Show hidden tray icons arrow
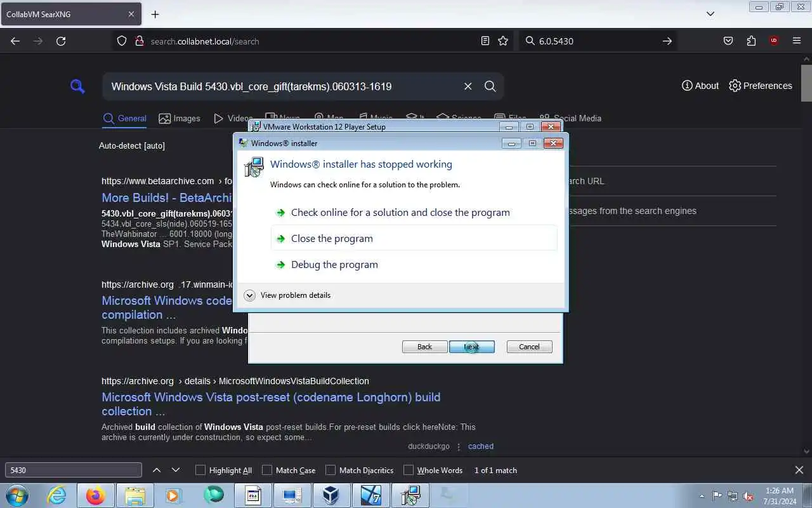812x508 pixels. (x=702, y=496)
